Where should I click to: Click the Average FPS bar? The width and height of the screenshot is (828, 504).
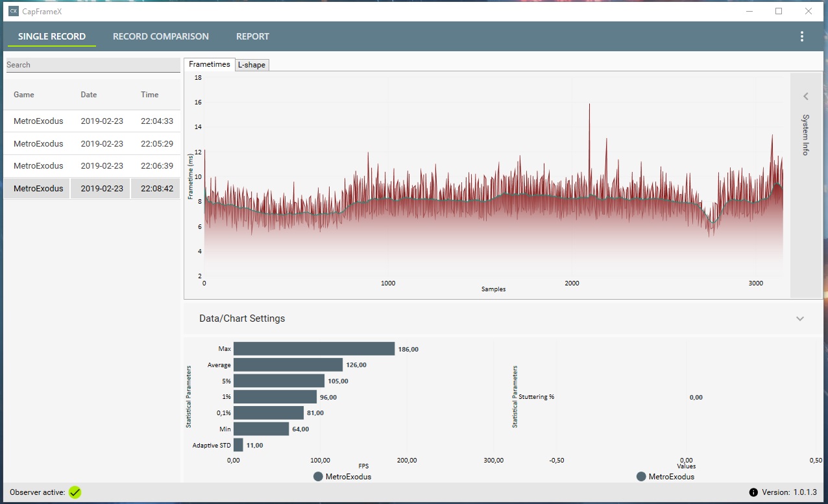288,365
